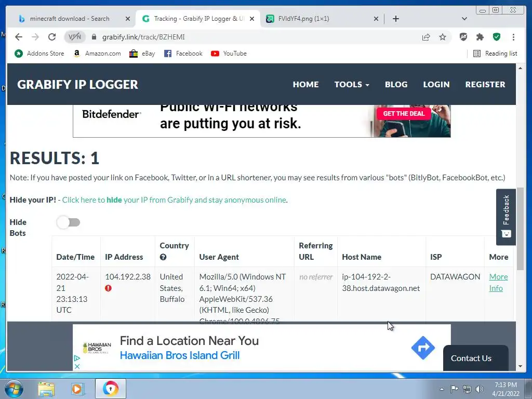The image size is (532, 399).
Task: Open the Feedback side tab
Action: [506, 217]
